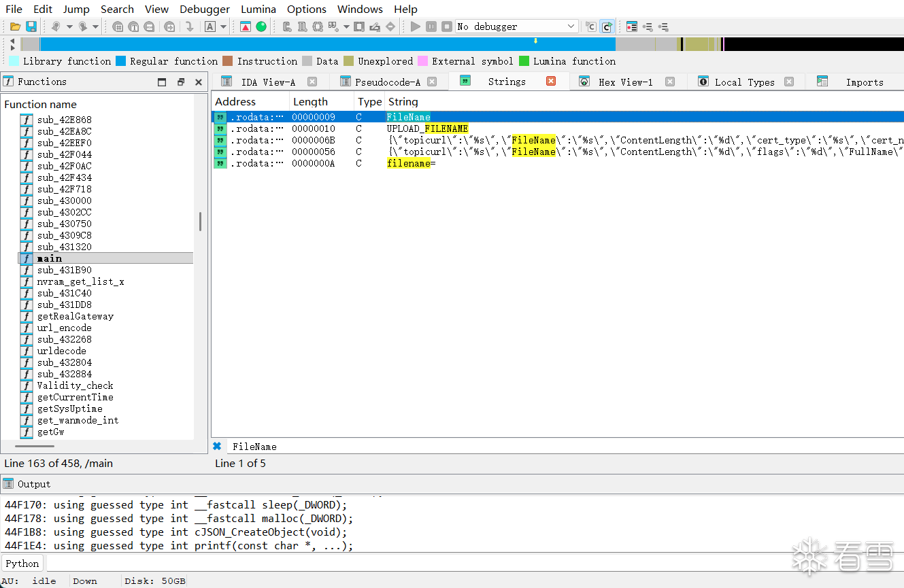Select the UPLOAD_FILENAME string row
904x588 pixels.
click(427, 128)
